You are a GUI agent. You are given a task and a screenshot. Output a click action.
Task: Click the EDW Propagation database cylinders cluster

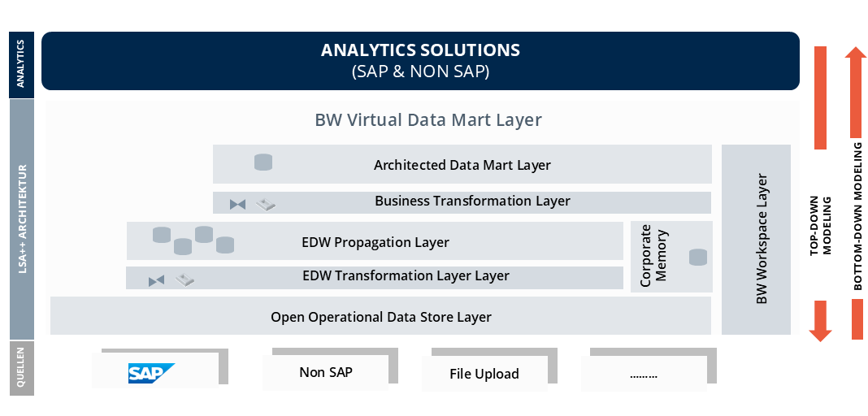(x=193, y=240)
